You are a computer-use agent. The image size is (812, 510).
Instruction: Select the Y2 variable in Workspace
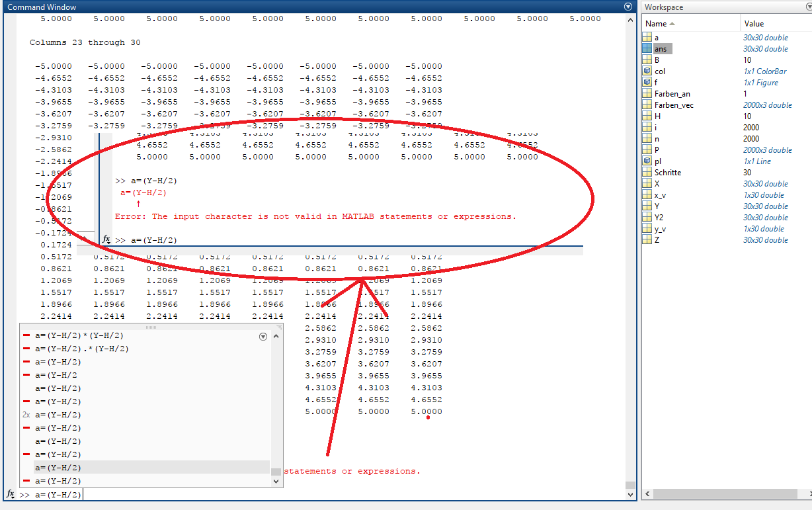tap(660, 218)
